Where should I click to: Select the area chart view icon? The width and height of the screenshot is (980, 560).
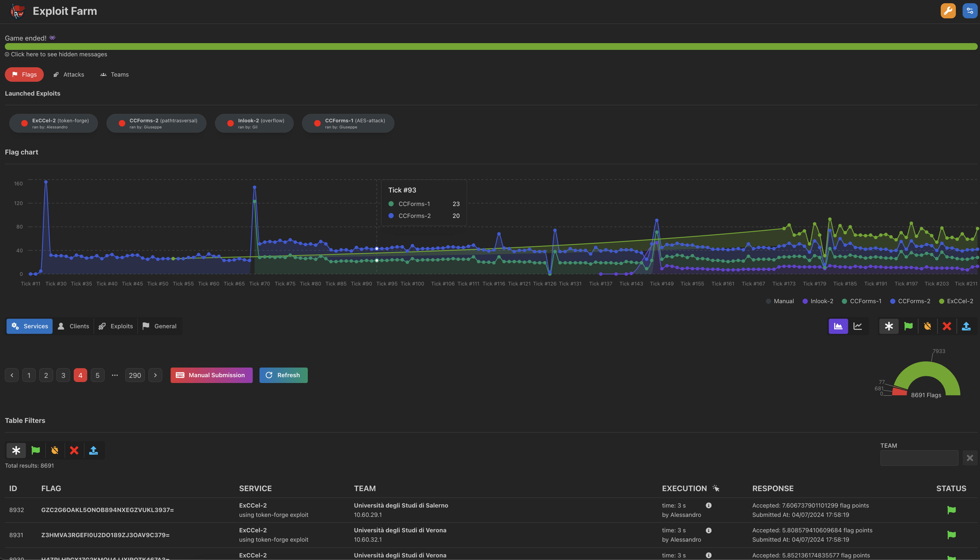pos(838,326)
